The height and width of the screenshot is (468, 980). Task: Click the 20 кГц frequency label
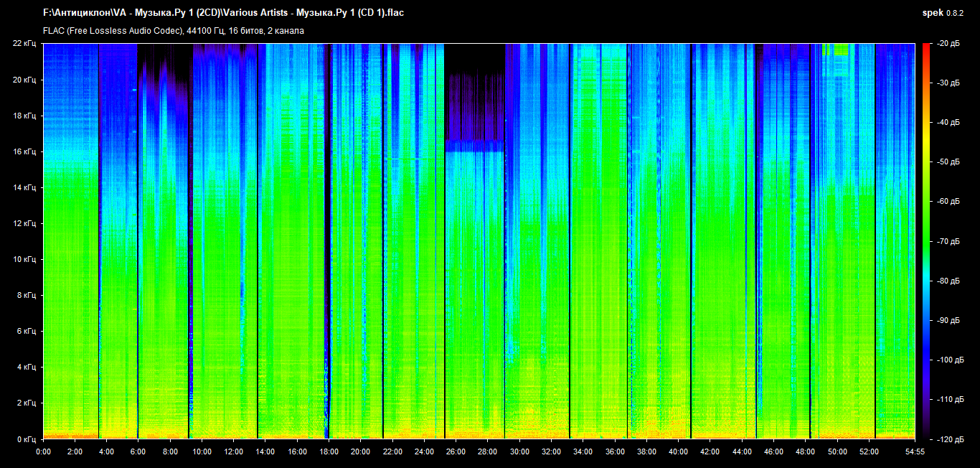click(24, 80)
